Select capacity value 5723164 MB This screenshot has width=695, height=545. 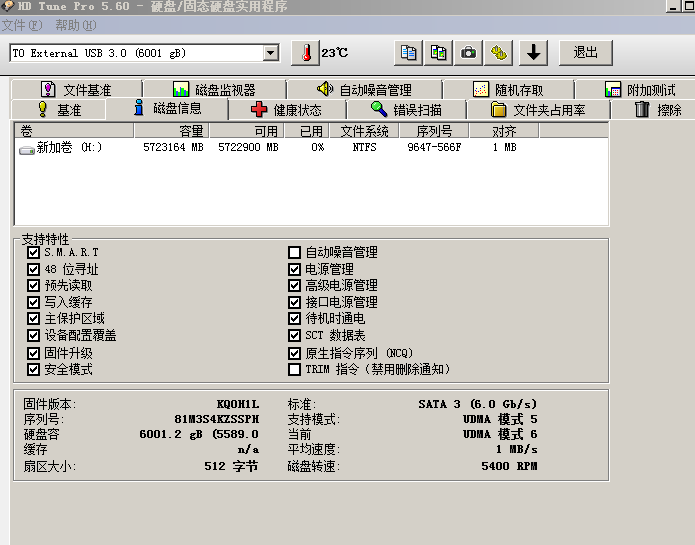click(x=173, y=148)
